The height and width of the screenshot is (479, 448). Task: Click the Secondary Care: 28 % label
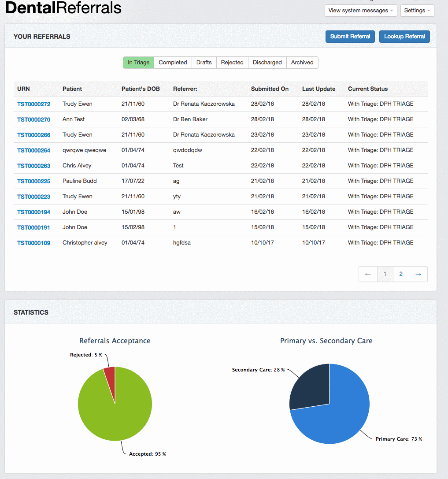click(x=258, y=370)
